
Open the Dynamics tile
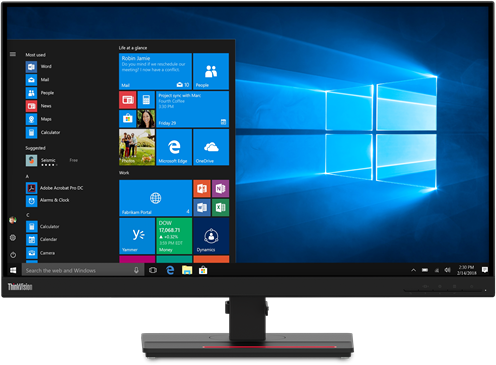tap(211, 236)
